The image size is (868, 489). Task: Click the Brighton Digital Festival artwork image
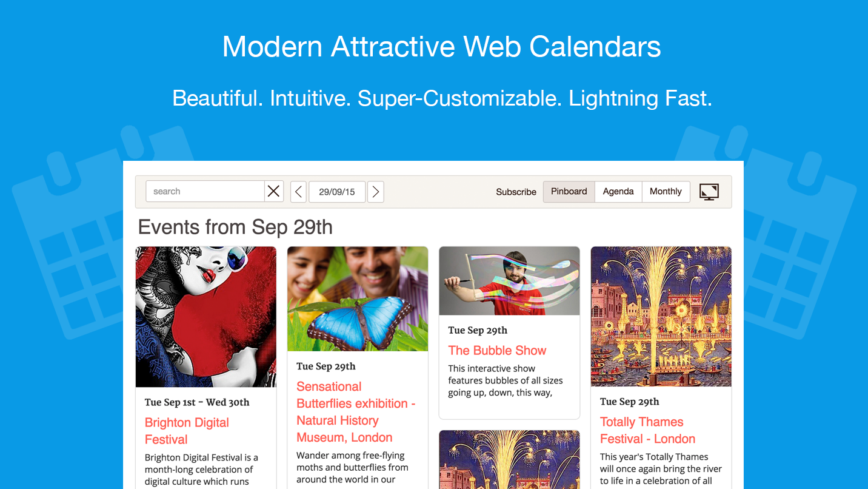point(205,316)
